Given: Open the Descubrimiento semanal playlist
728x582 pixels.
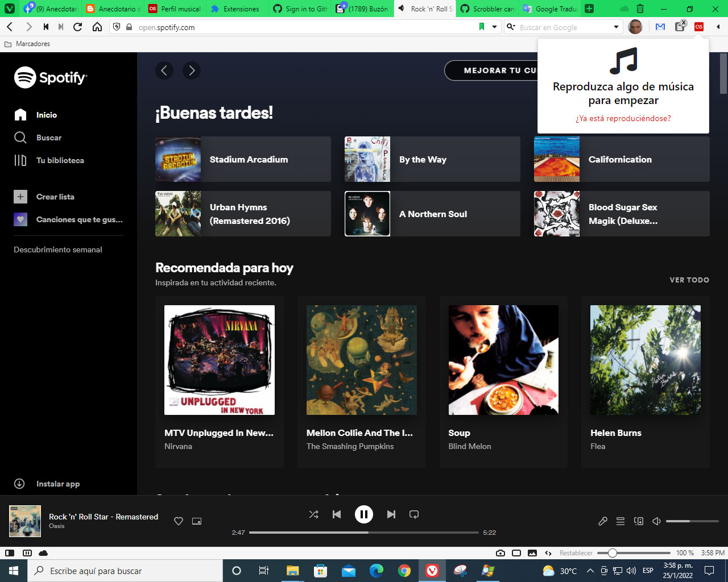Looking at the screenshot, I should click(58, 250).
